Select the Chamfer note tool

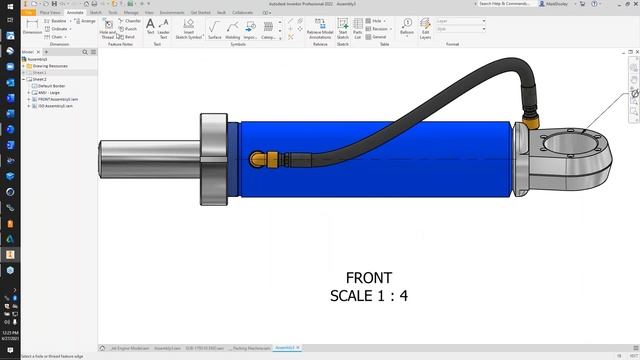point(129,21)
